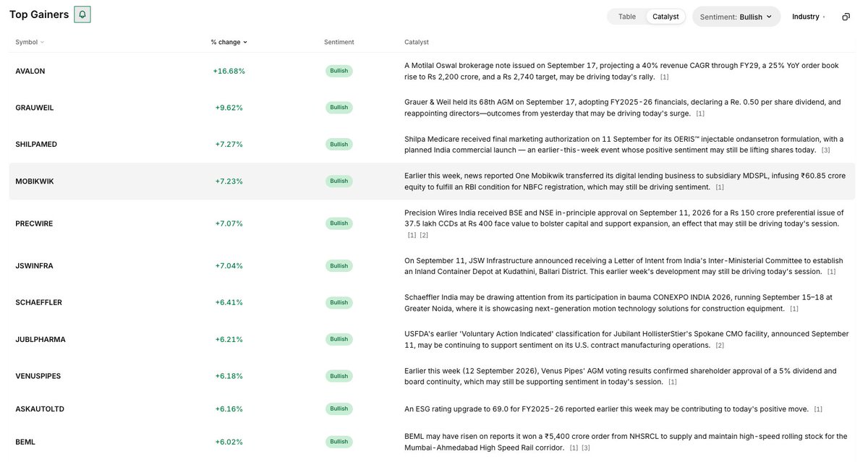This screenshot has width=868, height=462.
Task: Click the Catalyst column header
Action: [x=417, y=42]
